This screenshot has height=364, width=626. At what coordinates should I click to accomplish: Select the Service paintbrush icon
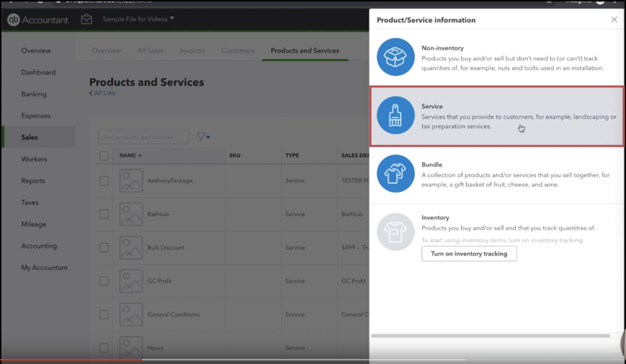(396, 115)
